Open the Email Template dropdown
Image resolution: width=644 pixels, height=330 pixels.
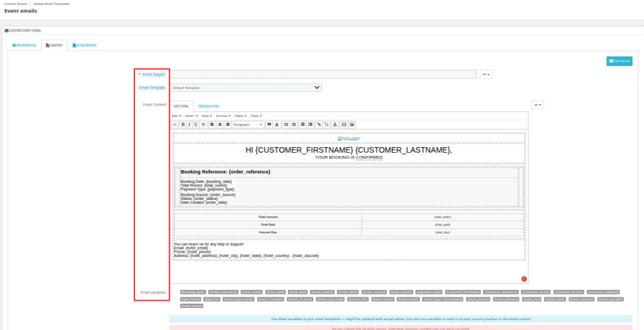tap(246, 88)
